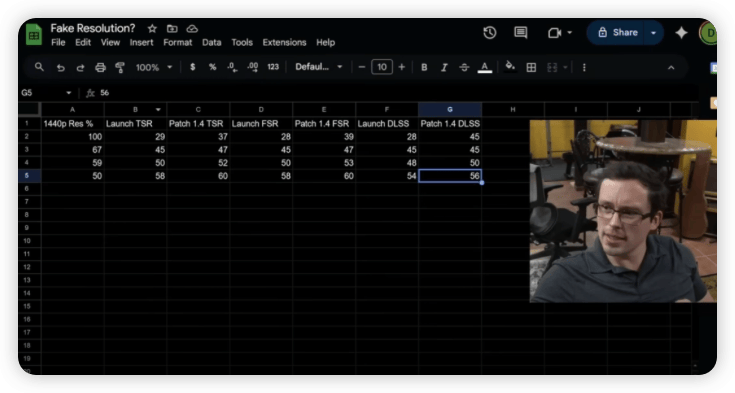Activate the paint format tool
The height and width of the screenshot is (393, 735).
(x=120, y=68)
